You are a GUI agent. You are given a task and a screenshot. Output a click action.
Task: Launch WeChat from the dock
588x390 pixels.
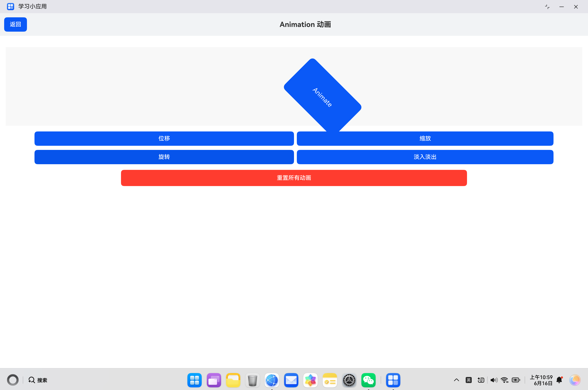tap(368, 380)
